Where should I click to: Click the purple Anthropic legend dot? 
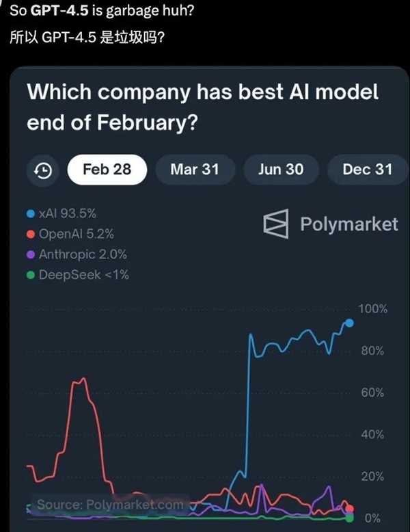pyautogui.click(x=30, y=254)
